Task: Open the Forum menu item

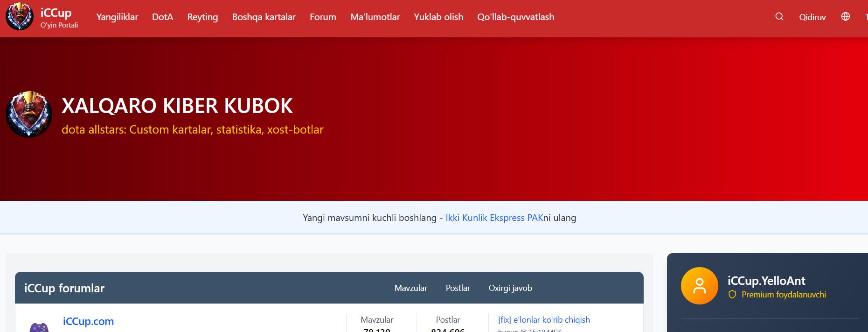Action: 323,17
